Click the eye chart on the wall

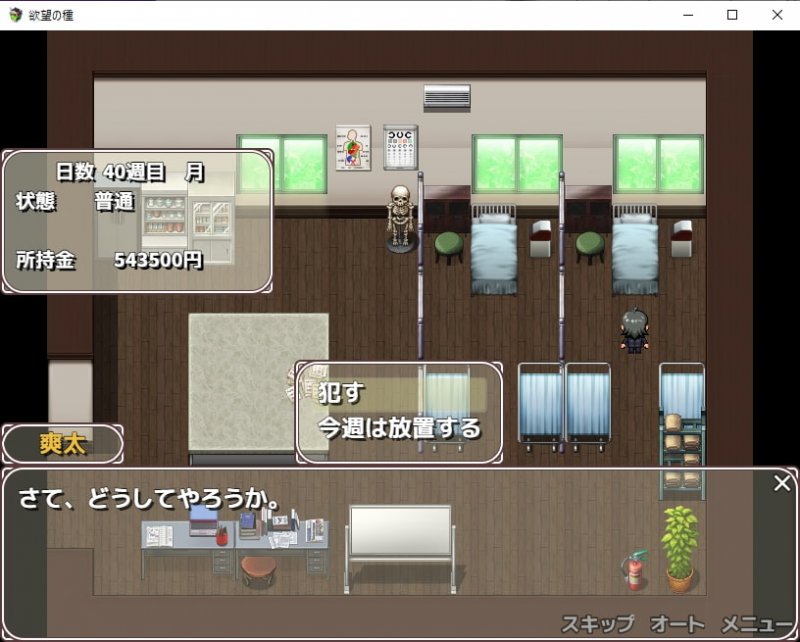[x=400, y=147]
